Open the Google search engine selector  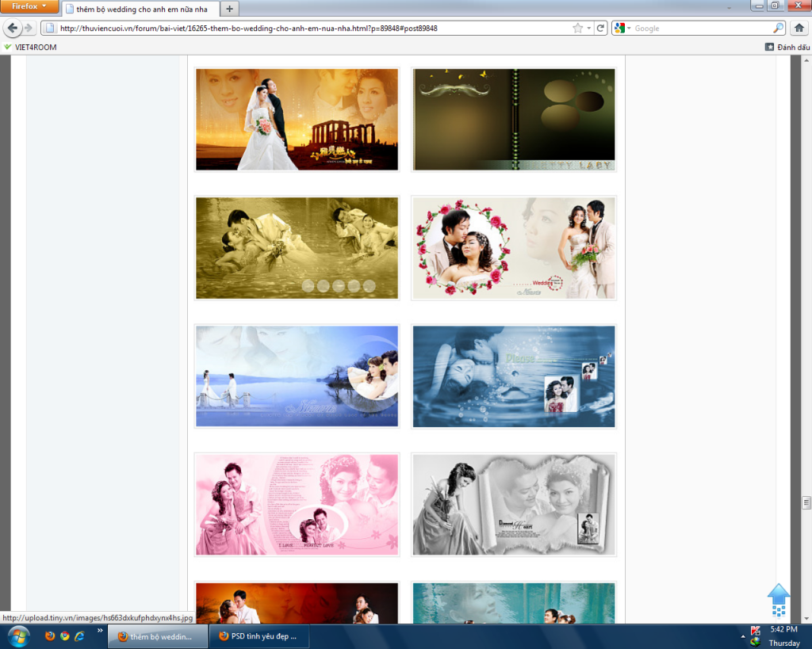[622, 29]
